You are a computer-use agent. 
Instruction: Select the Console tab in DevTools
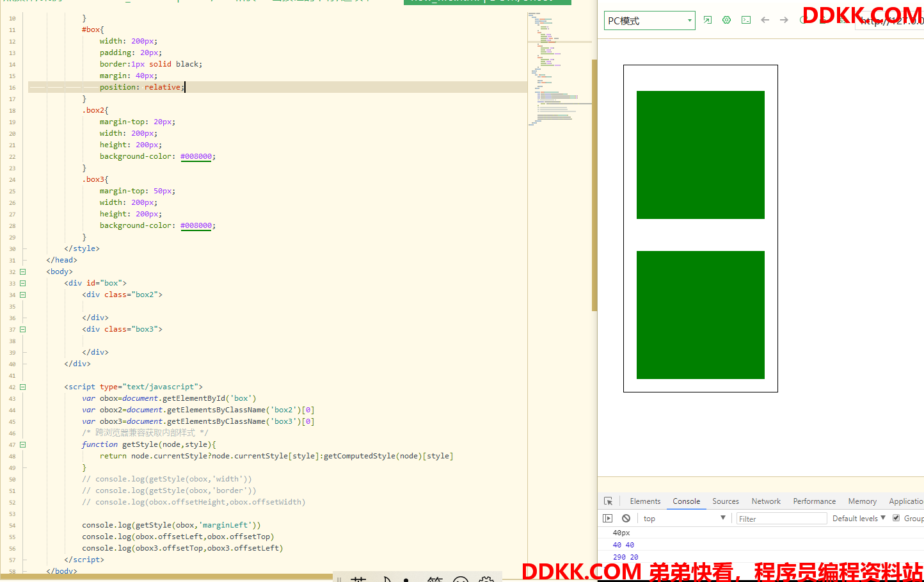(x=686, y=501)
